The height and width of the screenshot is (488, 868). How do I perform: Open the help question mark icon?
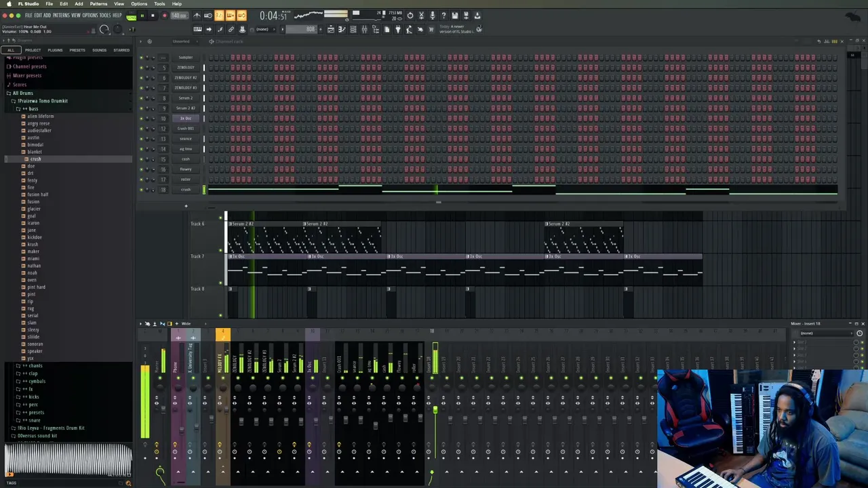click(x=443, y=16)
